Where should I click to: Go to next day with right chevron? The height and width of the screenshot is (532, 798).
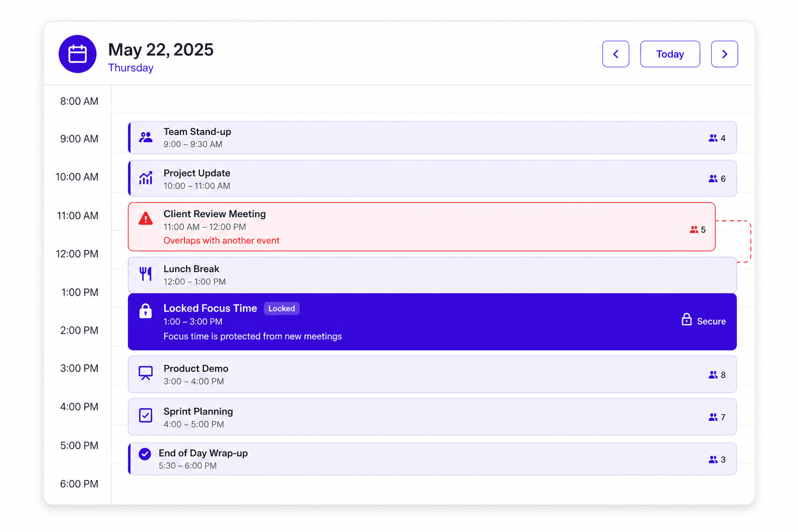pos(724,54)
